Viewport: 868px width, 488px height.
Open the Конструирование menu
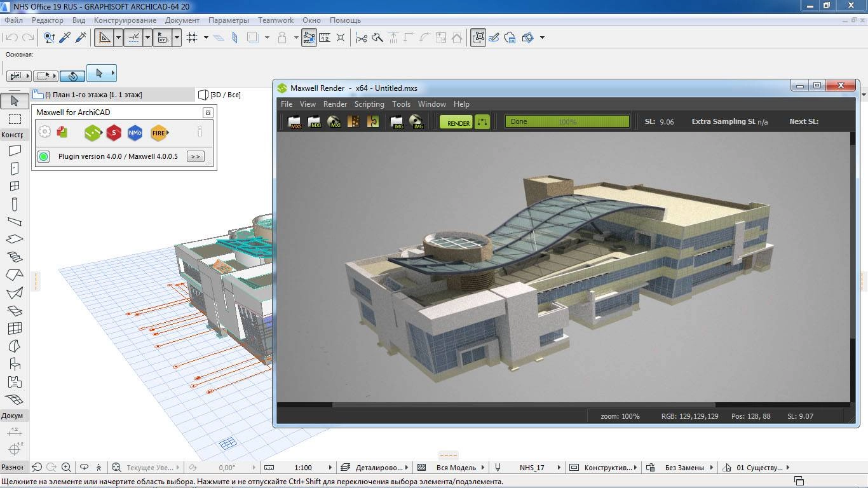tap(125, 20)
